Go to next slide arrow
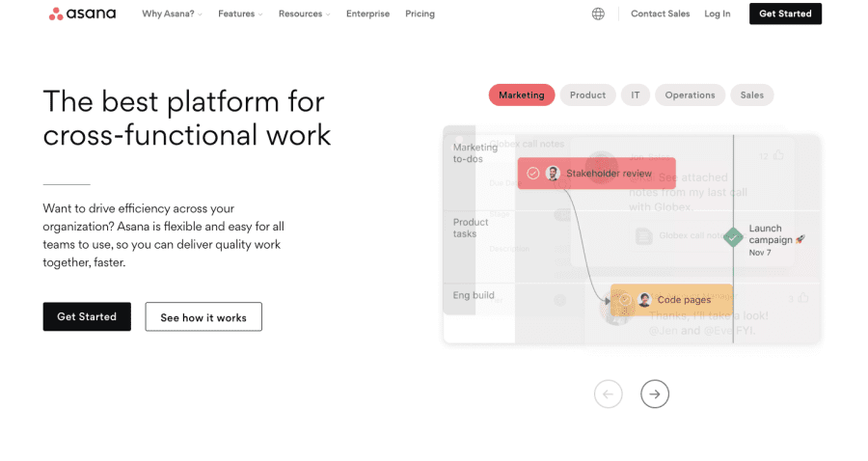Image resolution: width=868 pixels, height=461 pixels. (x=655, y=393)
